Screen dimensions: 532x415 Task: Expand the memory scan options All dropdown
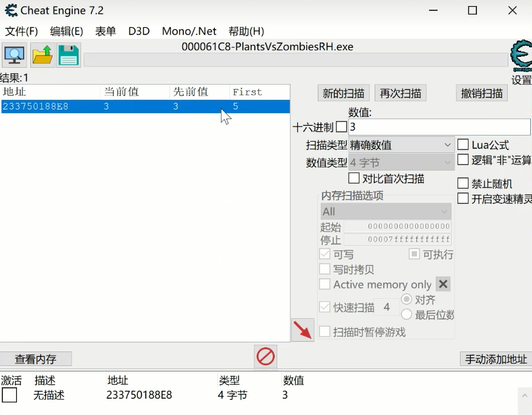coord(386,212)
